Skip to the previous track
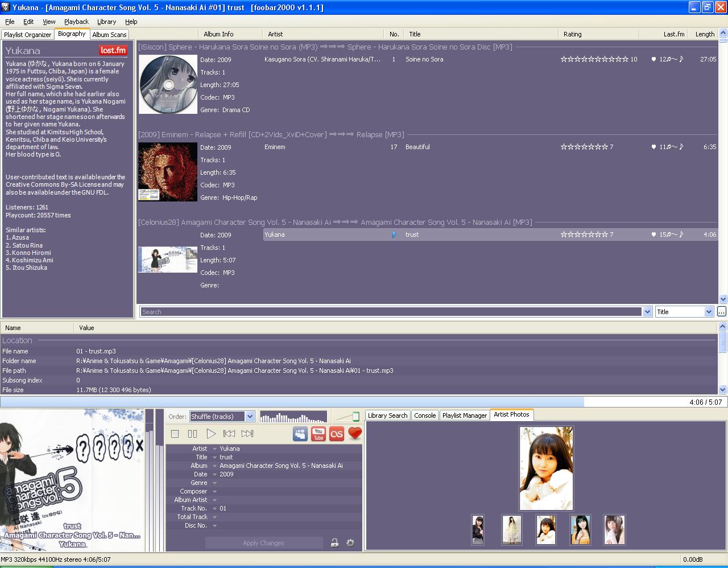Viewport: 728px width, 568px height. click(x=229, y=434)
